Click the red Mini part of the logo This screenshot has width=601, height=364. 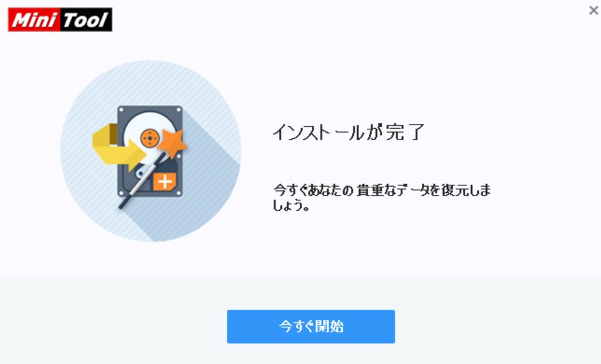[x=34, y=19]
